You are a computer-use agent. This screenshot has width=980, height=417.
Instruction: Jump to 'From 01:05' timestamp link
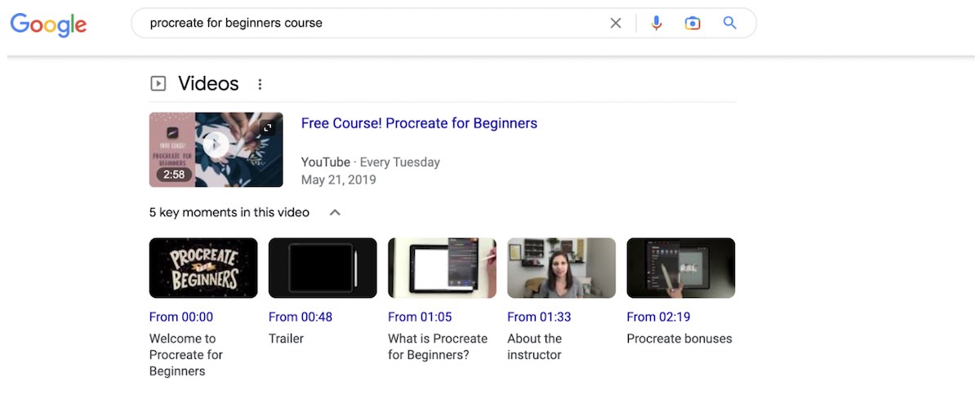(x=420, y=317)
